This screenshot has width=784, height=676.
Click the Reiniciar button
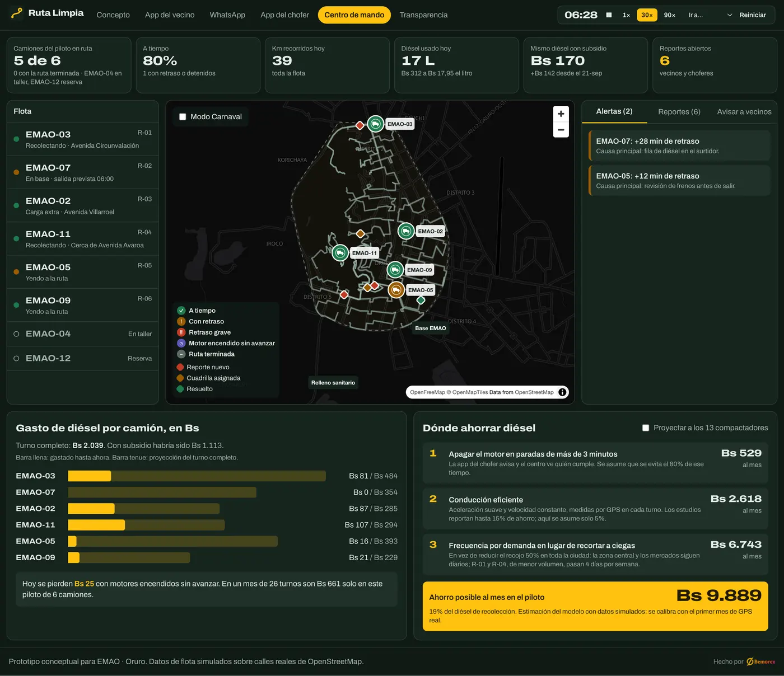click(753, 15)
